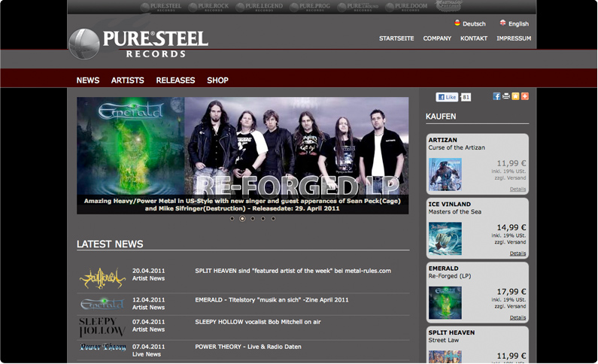Click the date 20.04.2011
598x364 pixels.
click(148, 271)
